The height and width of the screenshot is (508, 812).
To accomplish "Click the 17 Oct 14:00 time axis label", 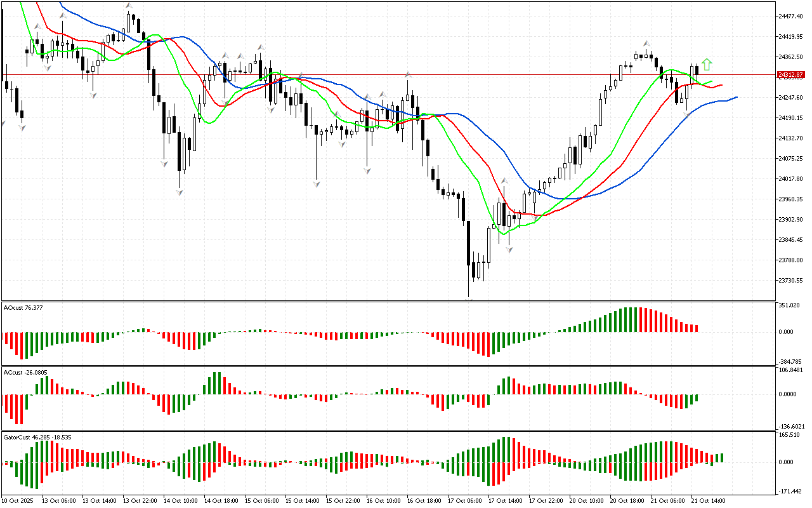I will pyautogui.click(x=505, y=501).
